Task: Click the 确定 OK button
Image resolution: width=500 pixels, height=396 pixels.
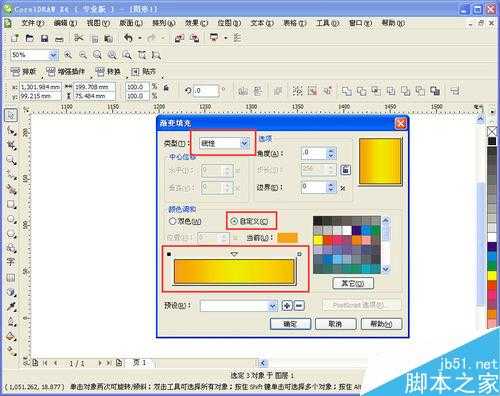Action: point(290,324)
